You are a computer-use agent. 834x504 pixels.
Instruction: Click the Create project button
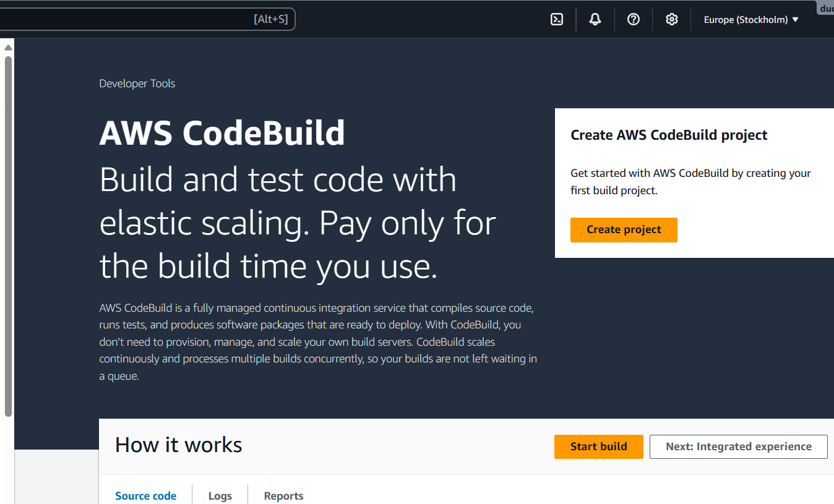tap(624, 229)
